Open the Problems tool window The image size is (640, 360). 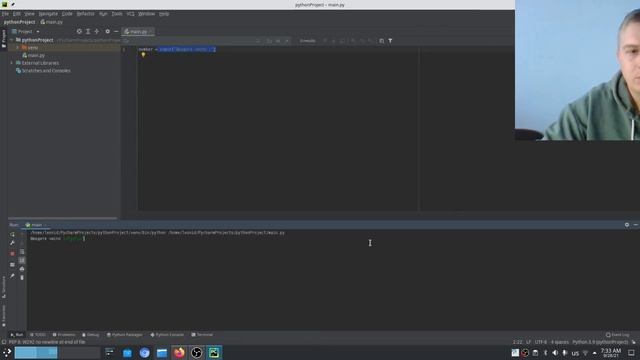(64, 335)
